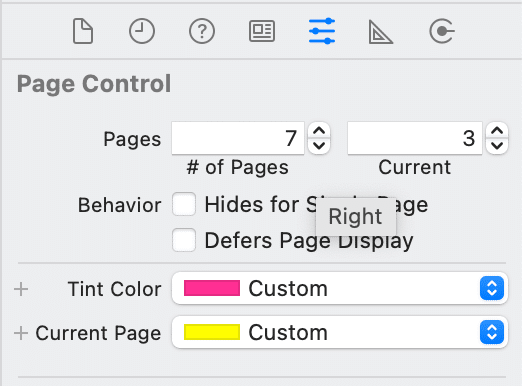The image size is (522, 386).
Task: Enable Hides for Single Page checkbox
Action: point(184,204)
